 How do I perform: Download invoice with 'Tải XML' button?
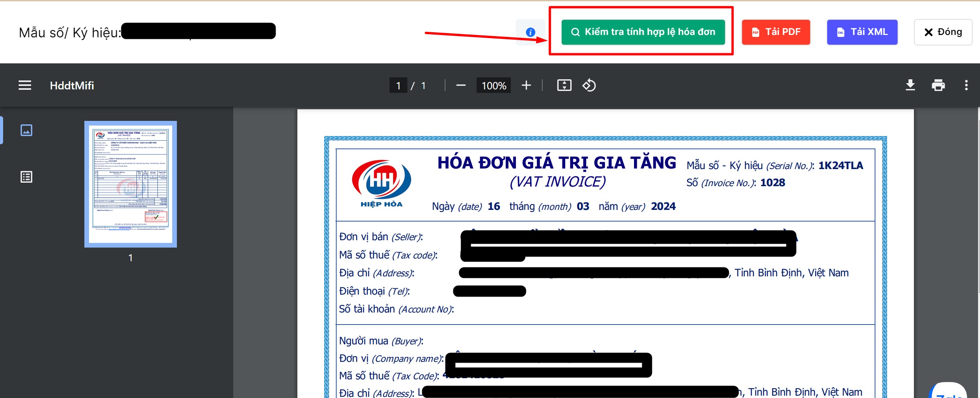(x=862, y=32)
